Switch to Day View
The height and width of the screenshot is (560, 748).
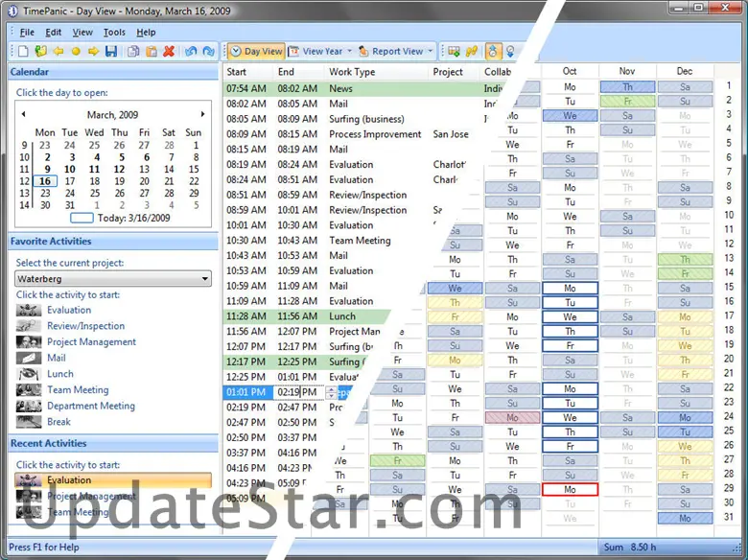coord(256,51)
